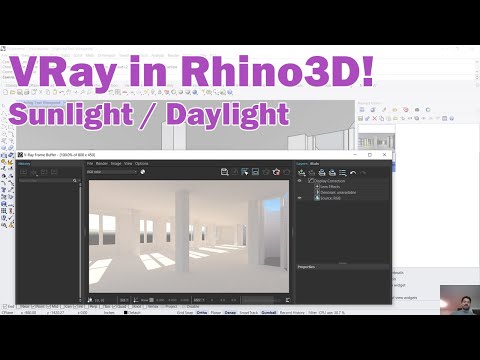This screenshot has height=360, width=480.
Task: Toggle visibility of Display Correction layer
Action: tap(300, 181)
